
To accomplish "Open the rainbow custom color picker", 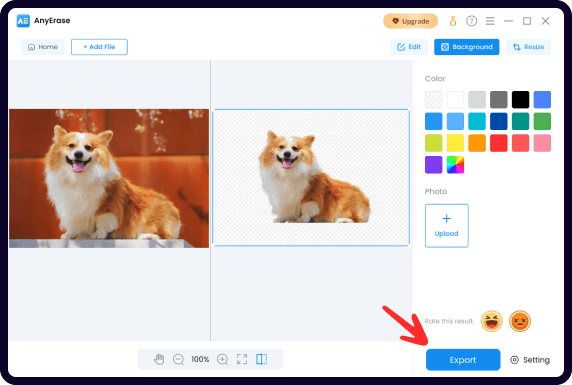I will click(455, 165).
